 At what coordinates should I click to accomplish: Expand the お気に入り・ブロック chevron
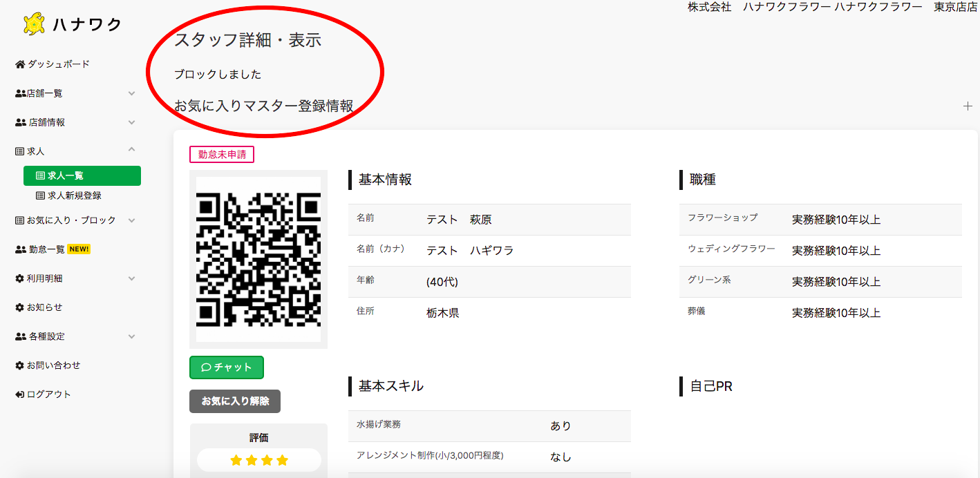132,220
